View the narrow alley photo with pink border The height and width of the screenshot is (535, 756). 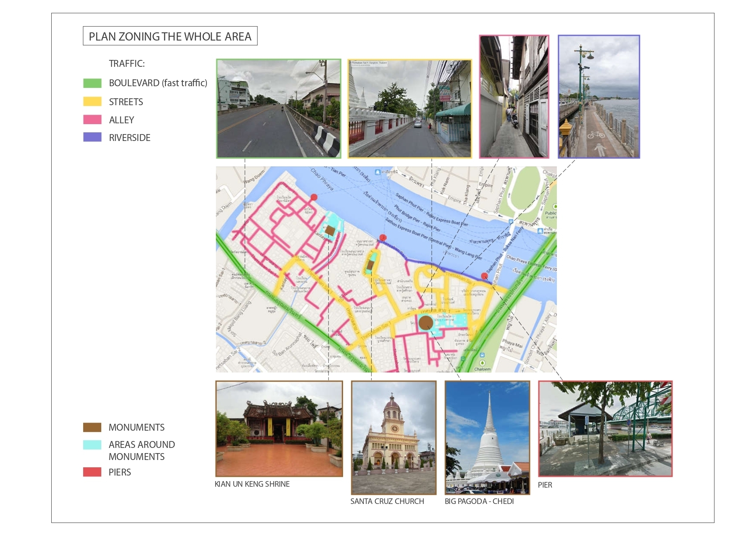tap(514, 97)
